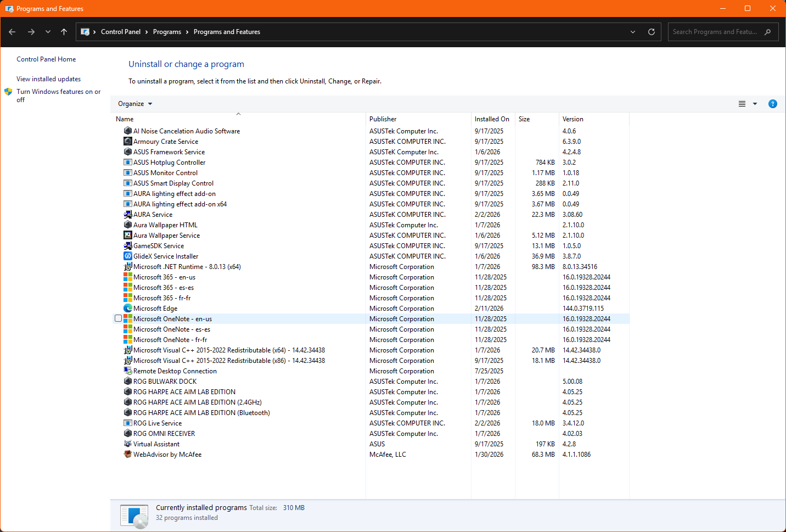Open Turn Windows features on or off
The width and height of the screenshot is (786, 532).
click(58, 92)
